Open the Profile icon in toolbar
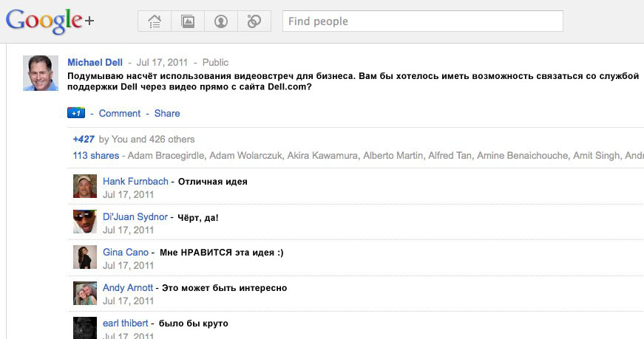Viewport: 644px width, 339px height. pos(221,21)
